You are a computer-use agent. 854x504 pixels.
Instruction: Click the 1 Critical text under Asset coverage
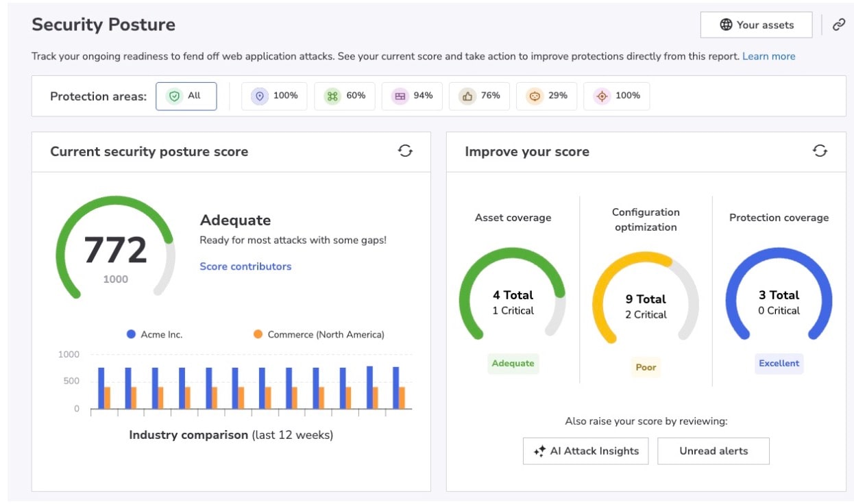pyautogui.click(x=513, y=311)
